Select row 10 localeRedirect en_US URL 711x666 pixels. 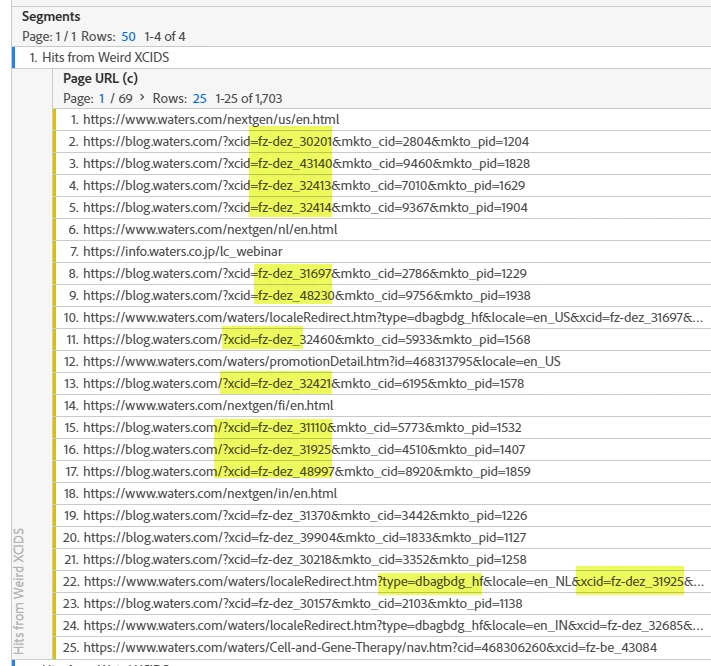393,317
